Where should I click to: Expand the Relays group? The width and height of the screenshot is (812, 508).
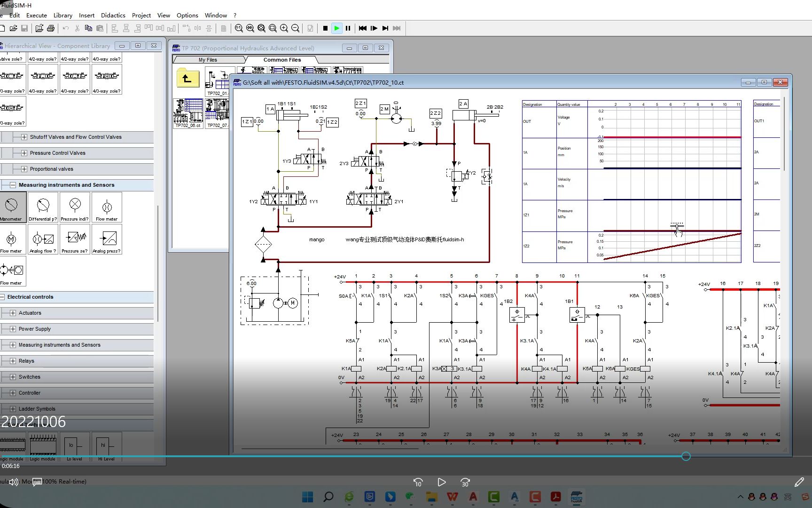coord(13,361)
